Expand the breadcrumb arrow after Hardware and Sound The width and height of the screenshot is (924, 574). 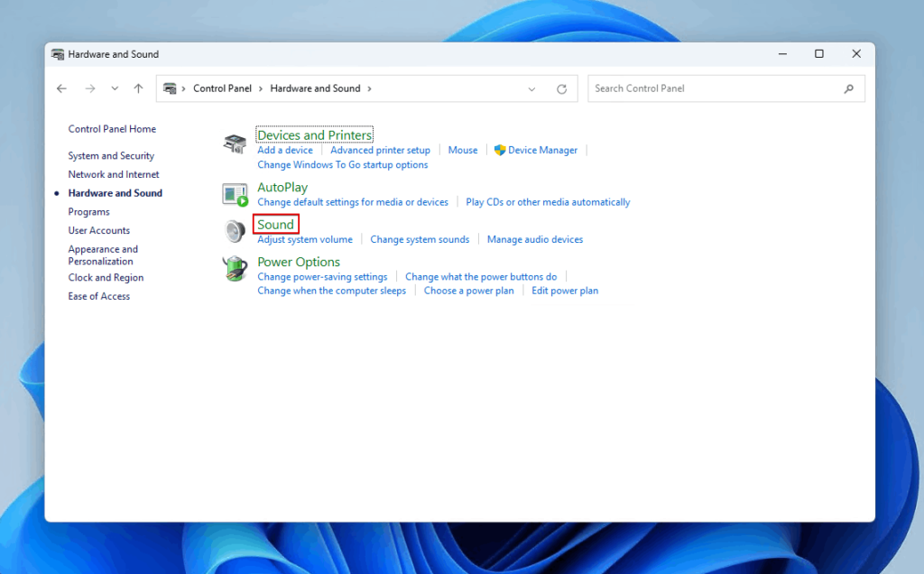(x=370, y=88)
